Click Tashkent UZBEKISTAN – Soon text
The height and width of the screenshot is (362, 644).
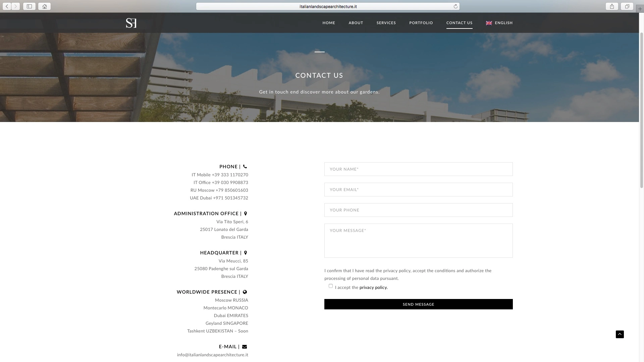pos(218,331)
